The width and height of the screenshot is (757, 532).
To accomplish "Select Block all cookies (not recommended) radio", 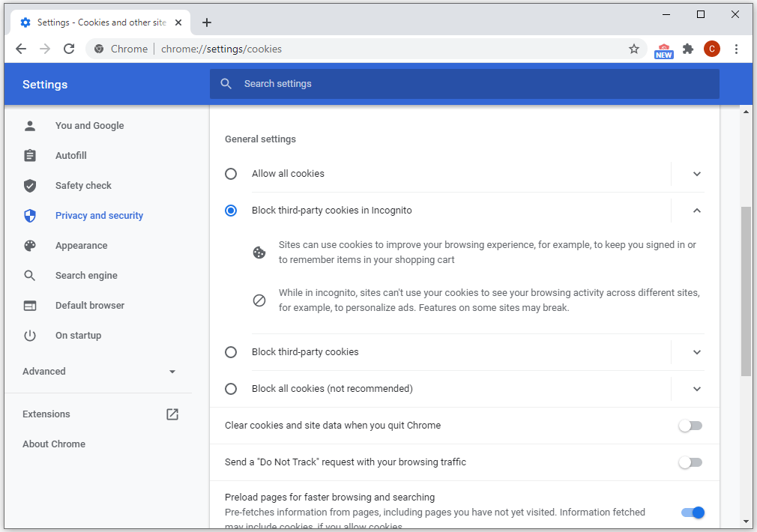I will click(231, 389).
